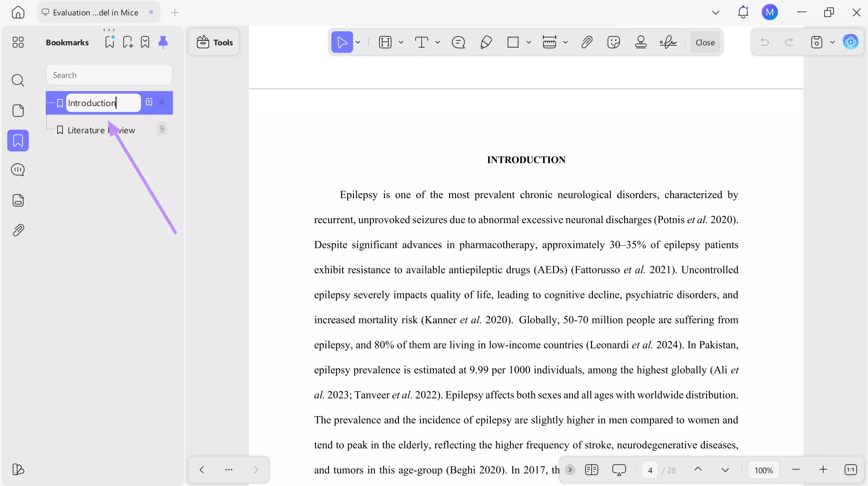Select the text highlight tool
Image resolution: width=868 pixels, height=486 pixels.
click(385, 42)
